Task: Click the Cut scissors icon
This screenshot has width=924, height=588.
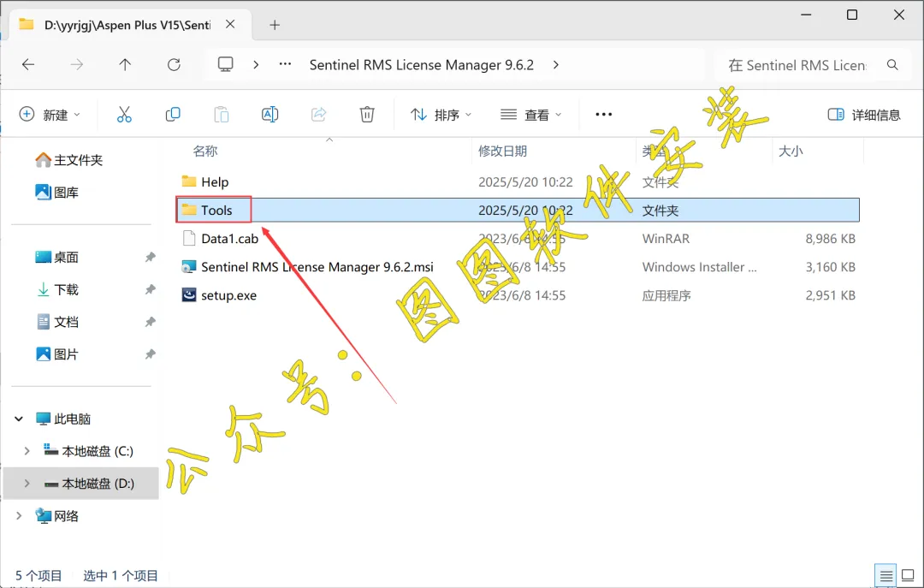Action: 124,115
